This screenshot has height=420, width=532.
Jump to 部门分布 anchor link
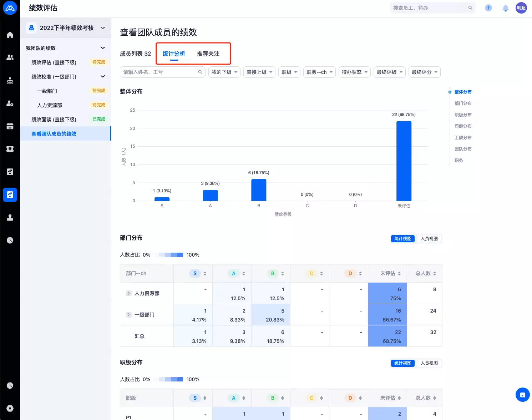click(x=463, y=103)
